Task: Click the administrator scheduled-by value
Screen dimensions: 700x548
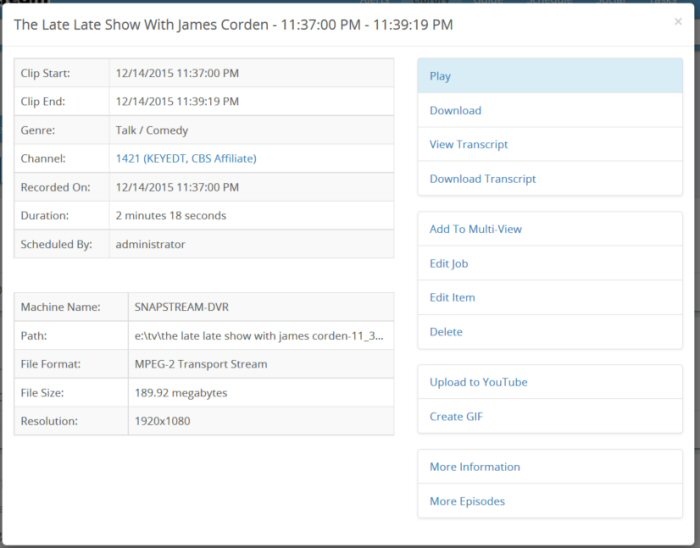Action: tap(150, 244)
